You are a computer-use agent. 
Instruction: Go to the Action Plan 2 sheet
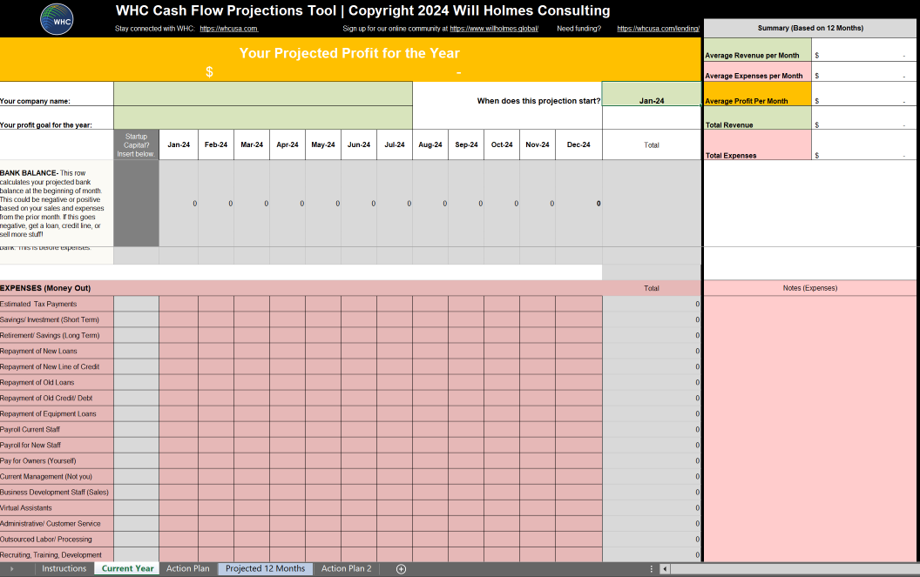(x=346, y=569)
